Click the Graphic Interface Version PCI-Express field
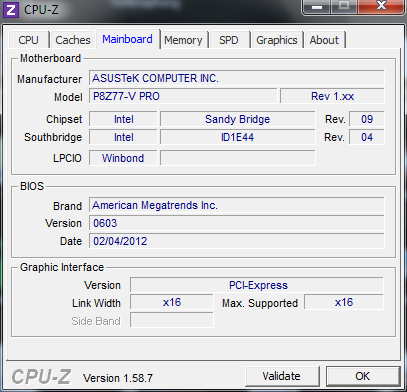Screen dimensions: 407x392 click(257, 285)
